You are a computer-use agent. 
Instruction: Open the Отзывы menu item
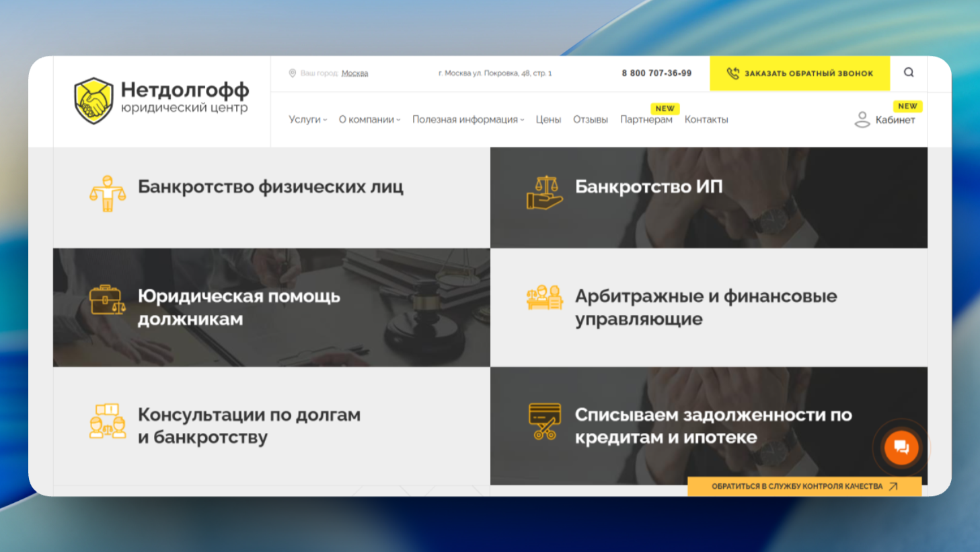point(591,120)
